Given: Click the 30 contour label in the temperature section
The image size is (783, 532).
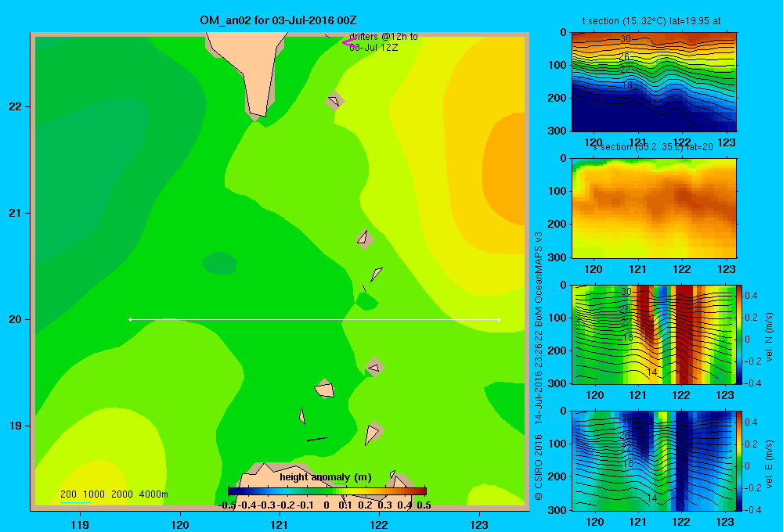Looking at the screenshot, I should 626,39.
